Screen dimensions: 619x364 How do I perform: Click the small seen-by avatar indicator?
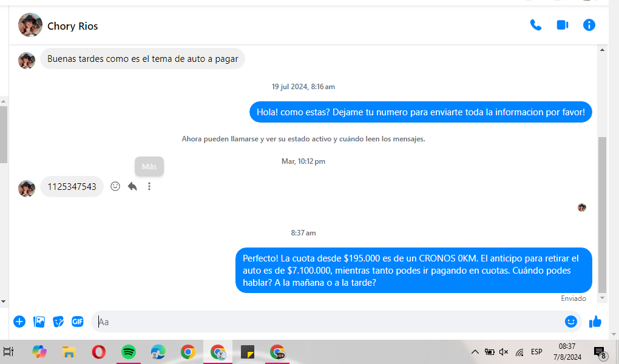pos(582,207)
